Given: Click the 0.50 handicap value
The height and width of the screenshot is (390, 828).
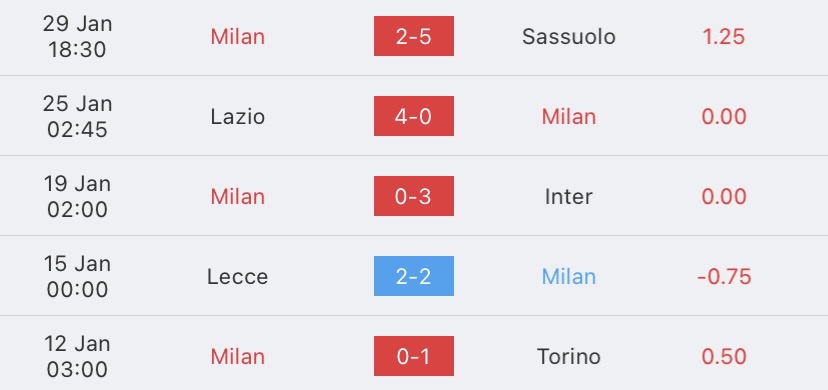Looking at the screenshot, I should 724,357.
